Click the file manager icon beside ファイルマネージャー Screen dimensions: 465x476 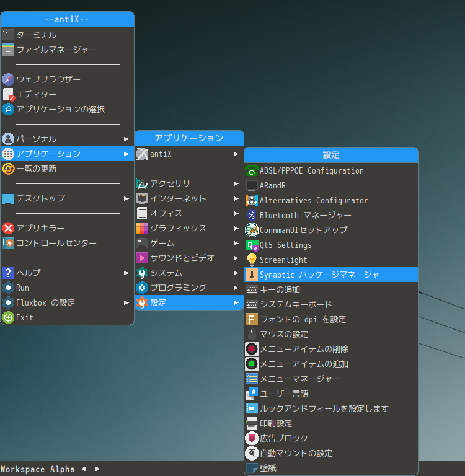point(8,50)
